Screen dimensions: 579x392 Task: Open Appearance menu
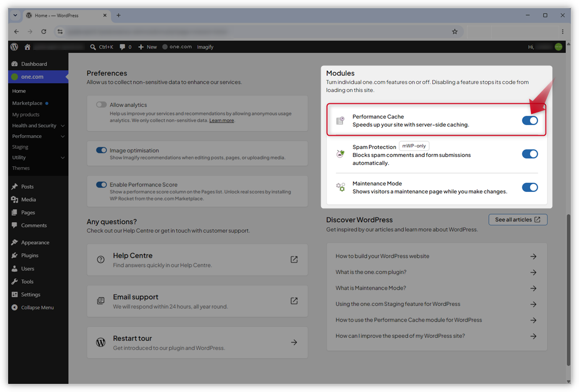tap(38, 243)
